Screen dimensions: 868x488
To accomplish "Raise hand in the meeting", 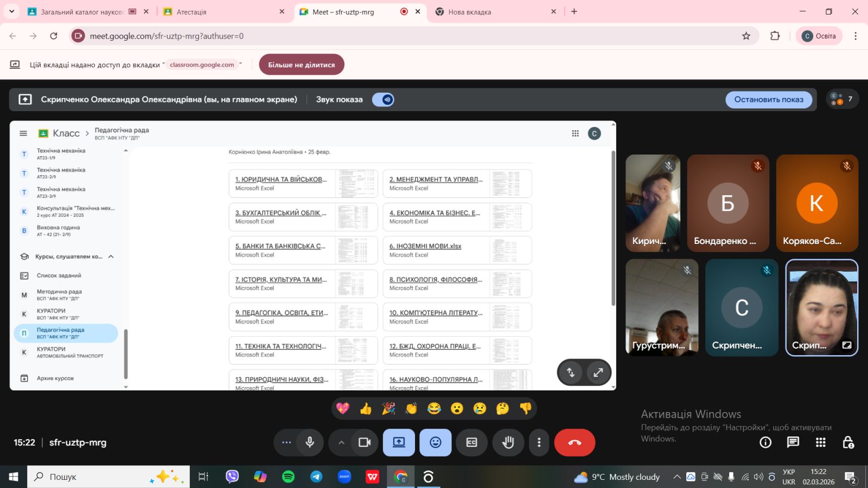I will point(508,442).
